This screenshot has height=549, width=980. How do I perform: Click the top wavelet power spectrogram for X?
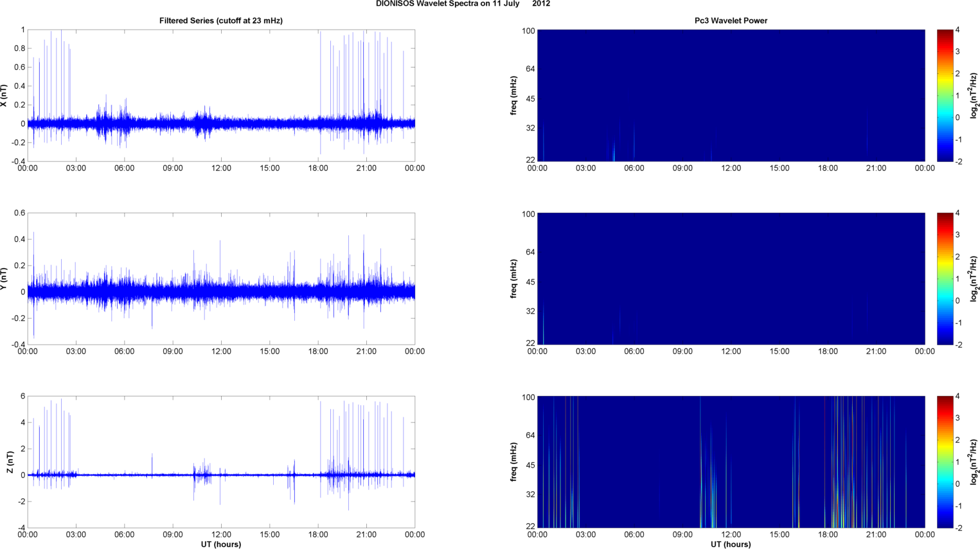click(731, 96)
